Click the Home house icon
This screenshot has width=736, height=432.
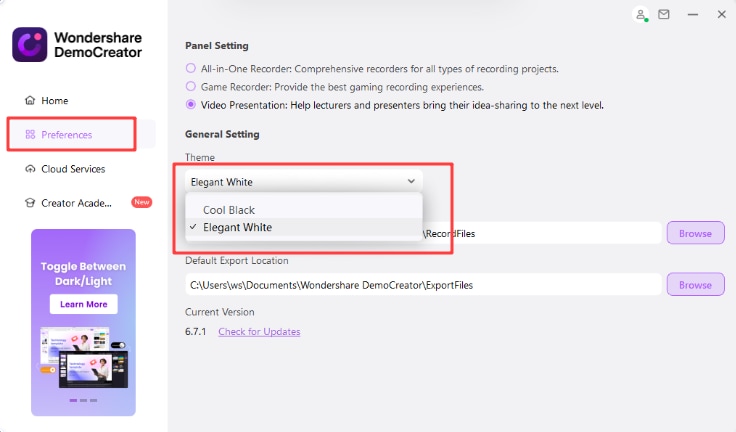tap(30, 101)
